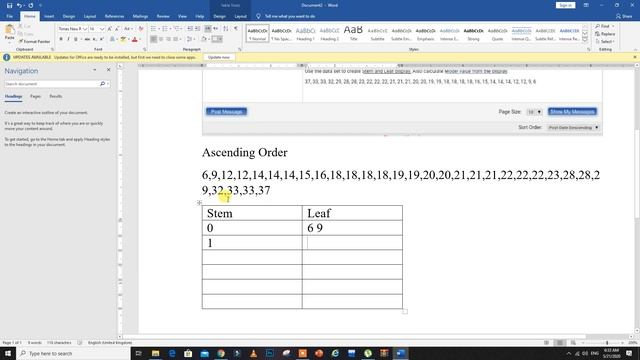The image size is (640, 360).
Task: Click Sign in button
Action: click(565, 5)
